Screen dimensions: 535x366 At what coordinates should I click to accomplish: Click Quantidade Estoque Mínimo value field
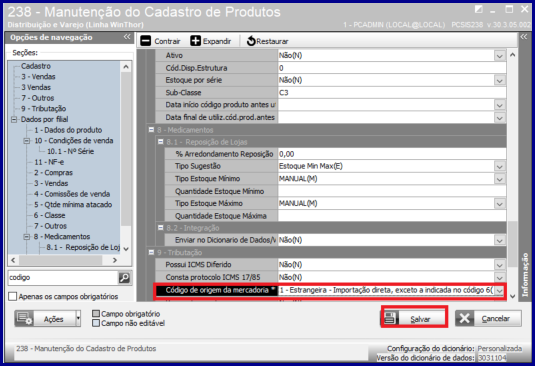392,191
